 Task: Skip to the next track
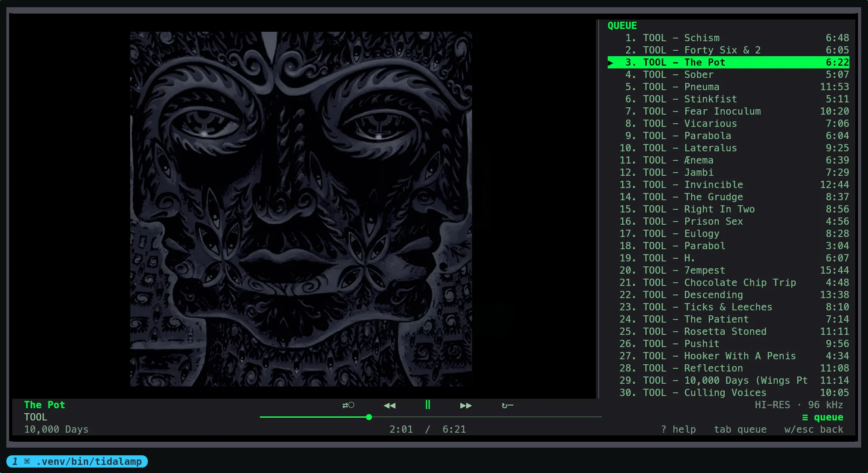click(x=466, y=405)
